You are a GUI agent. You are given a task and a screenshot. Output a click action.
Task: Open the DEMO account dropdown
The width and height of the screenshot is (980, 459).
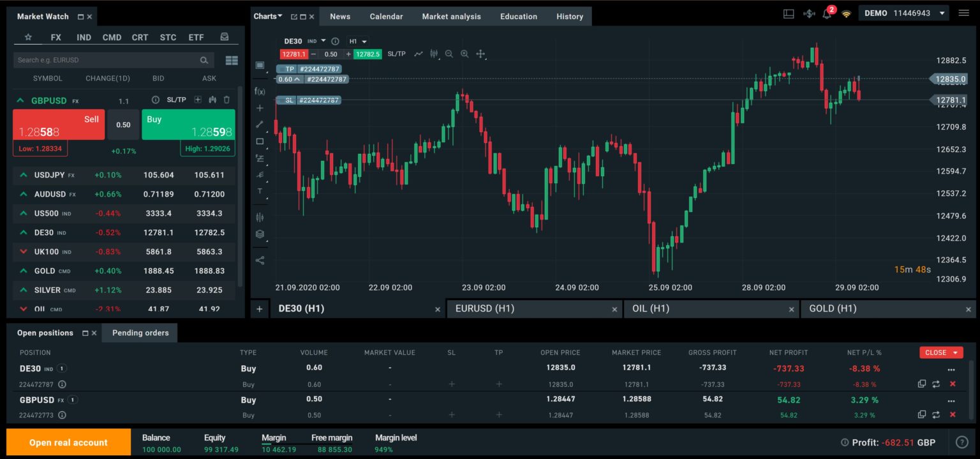[x=903, y=12]
